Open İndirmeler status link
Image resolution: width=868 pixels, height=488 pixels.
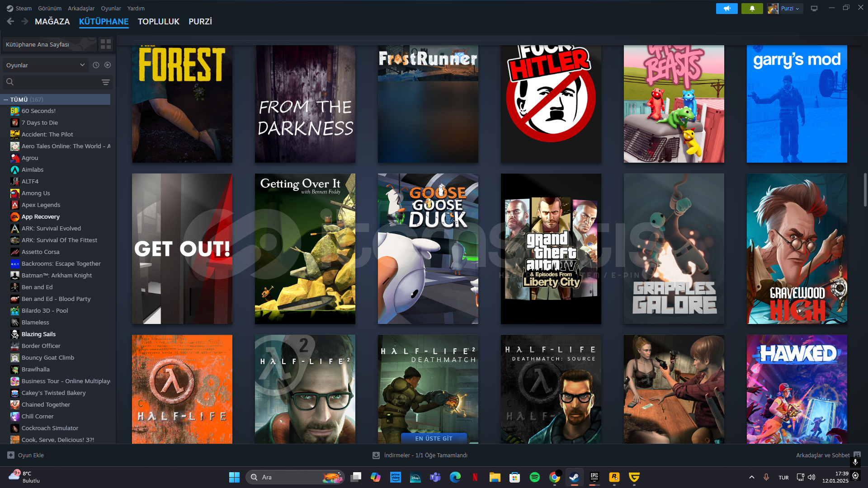(x=425, y=455)
